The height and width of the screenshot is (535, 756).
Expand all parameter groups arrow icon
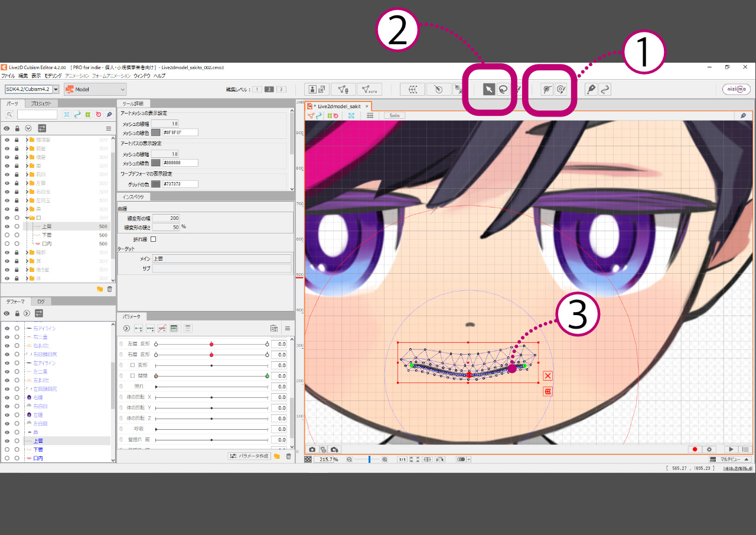(x=126, y=328)
